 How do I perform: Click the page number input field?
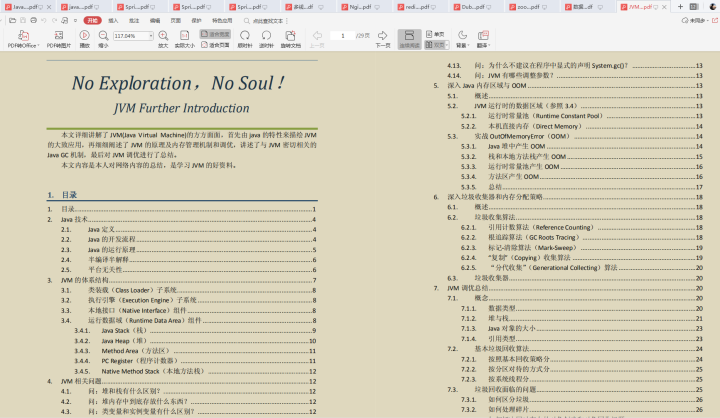343,36
